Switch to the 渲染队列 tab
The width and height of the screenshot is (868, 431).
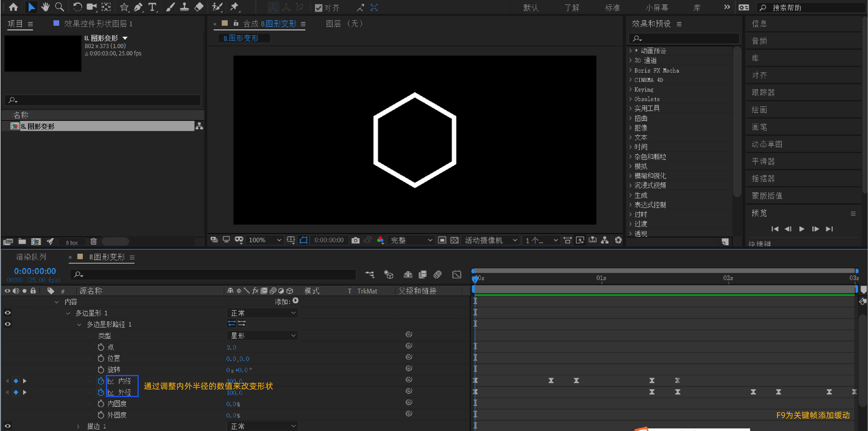(31, 257)
